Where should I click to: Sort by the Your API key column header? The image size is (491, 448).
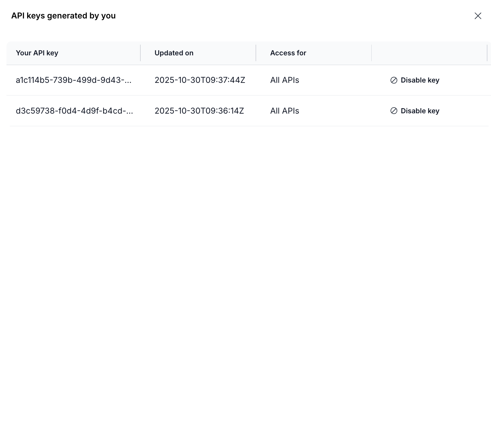pos(37,53)
